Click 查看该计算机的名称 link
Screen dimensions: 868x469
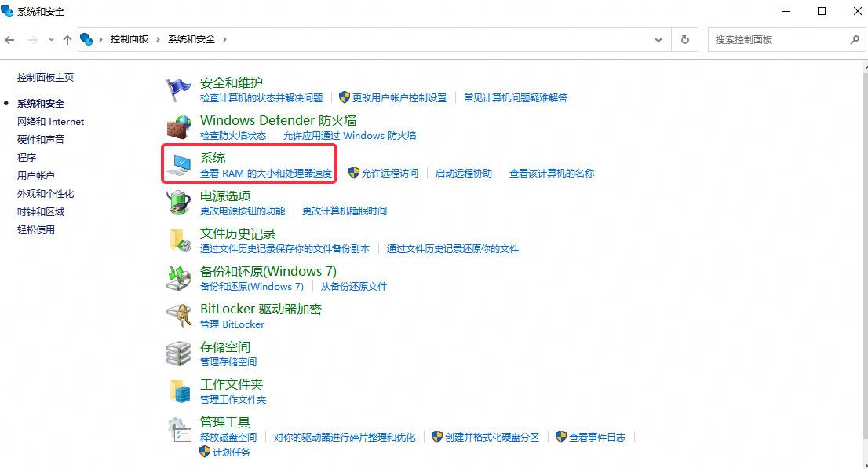pos(552,173)
